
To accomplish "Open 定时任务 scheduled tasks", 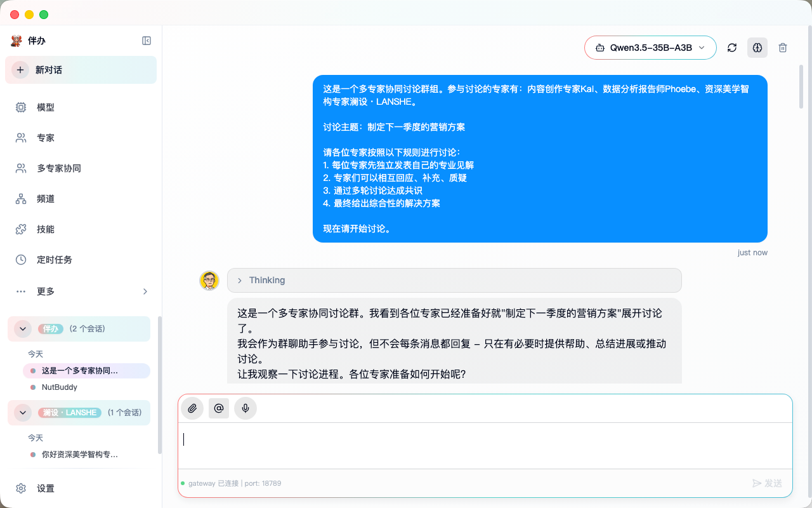I will pos(51,259).
